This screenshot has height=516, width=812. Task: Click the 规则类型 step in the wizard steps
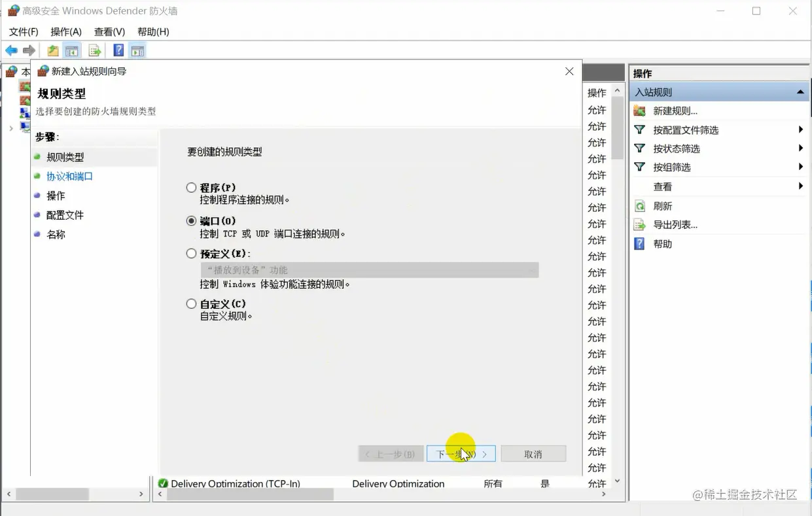[65, 157]
